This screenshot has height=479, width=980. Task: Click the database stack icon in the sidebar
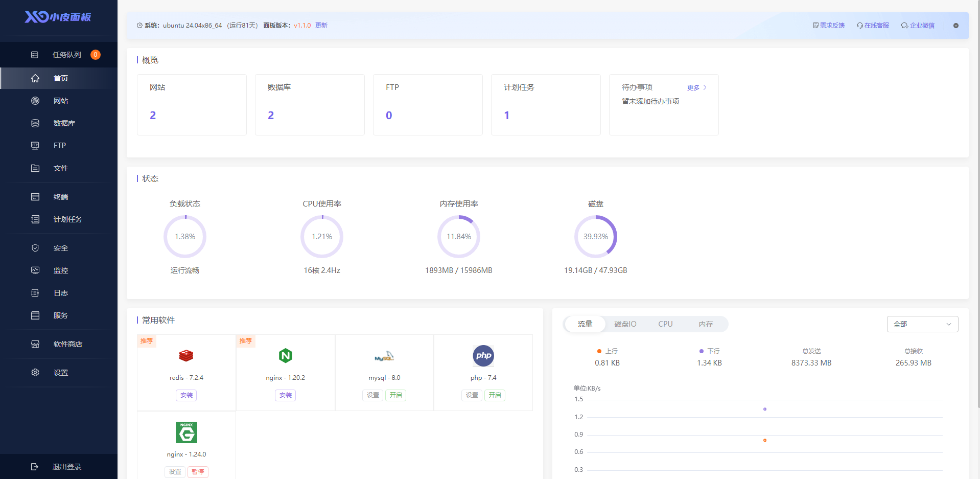pyautogui.click(x=35, y=123)
